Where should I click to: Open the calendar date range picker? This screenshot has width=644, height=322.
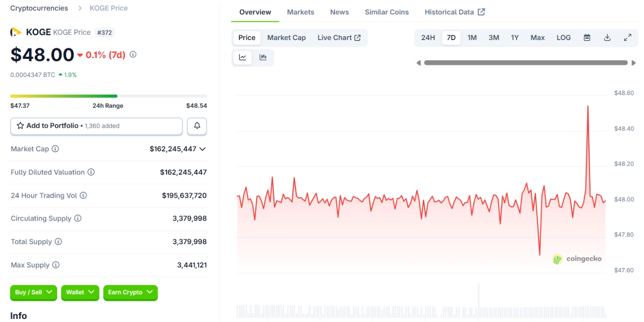[587, 38]
